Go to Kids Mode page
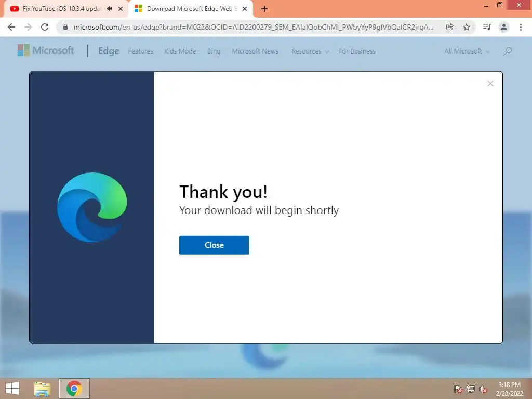Image resolution: width=532 pixels, height=399 pixels. [x=180, y=51]
